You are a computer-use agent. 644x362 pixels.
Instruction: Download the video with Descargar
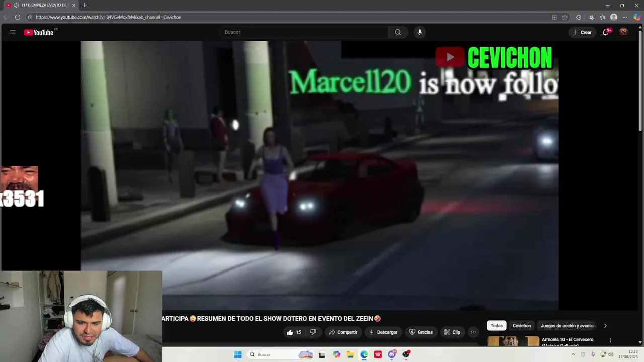point(383,332)
